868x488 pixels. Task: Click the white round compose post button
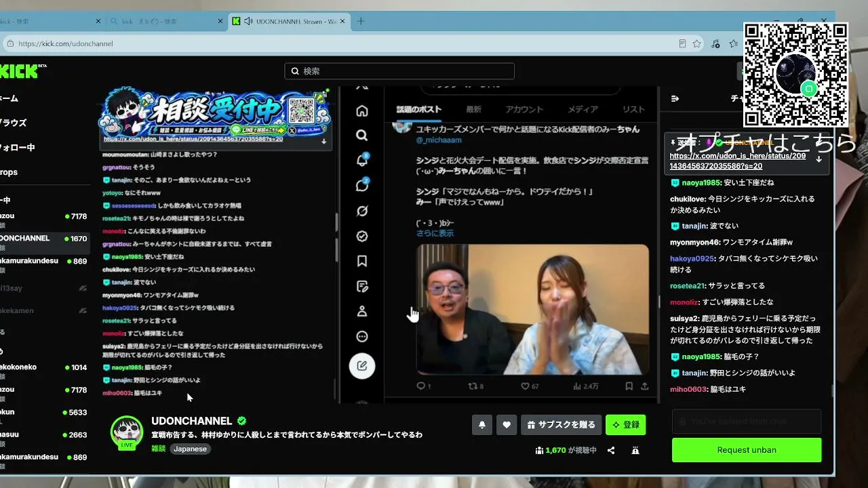(362, 366)
